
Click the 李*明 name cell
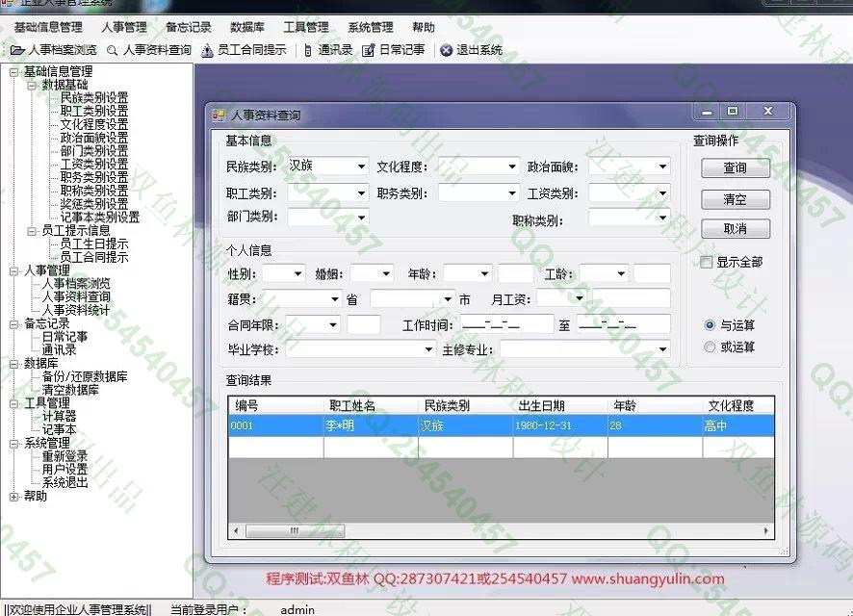pos(371,425)
